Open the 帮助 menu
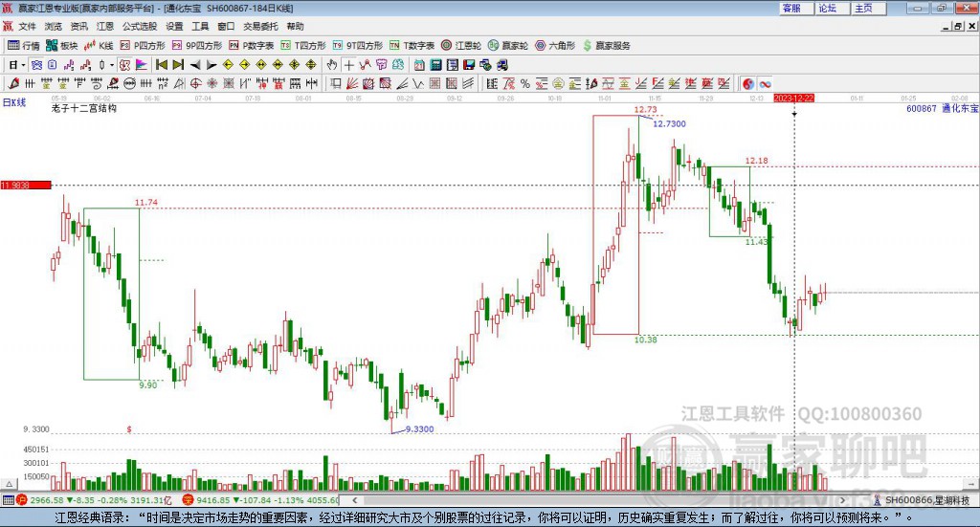 click(x=295, y=26)
